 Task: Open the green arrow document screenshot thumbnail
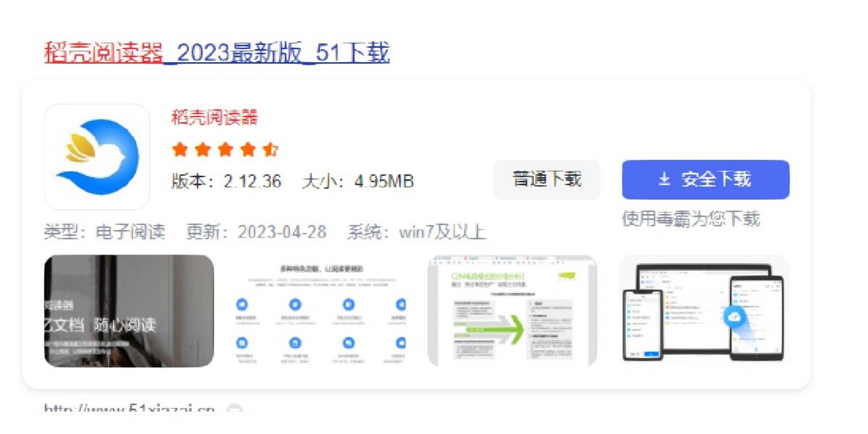coord(512,311)
